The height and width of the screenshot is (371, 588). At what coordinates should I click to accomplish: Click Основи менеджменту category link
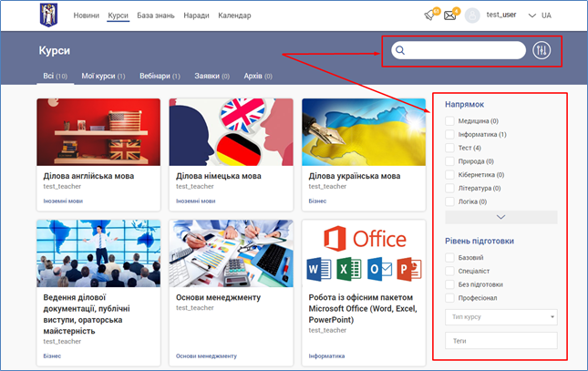[x=206, y=356]
